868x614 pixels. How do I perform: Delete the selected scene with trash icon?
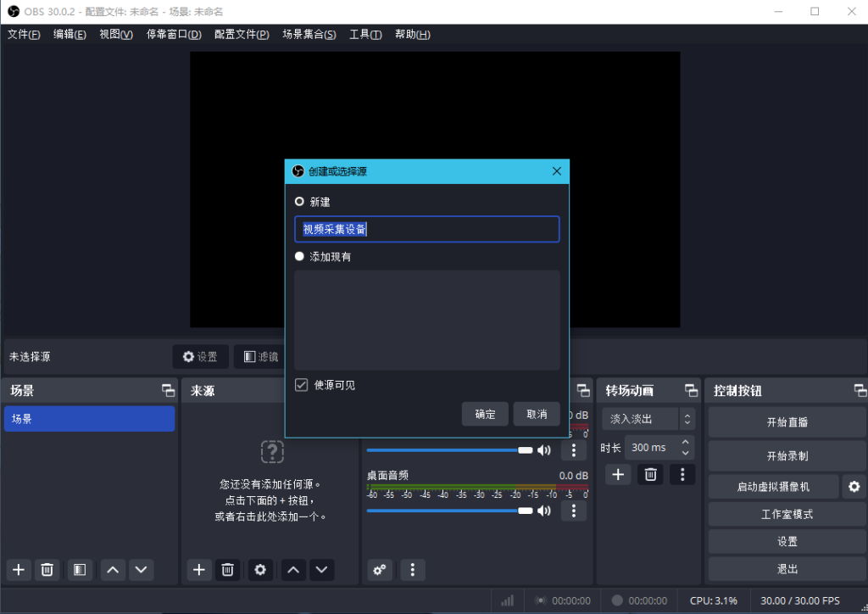(47, 570)
